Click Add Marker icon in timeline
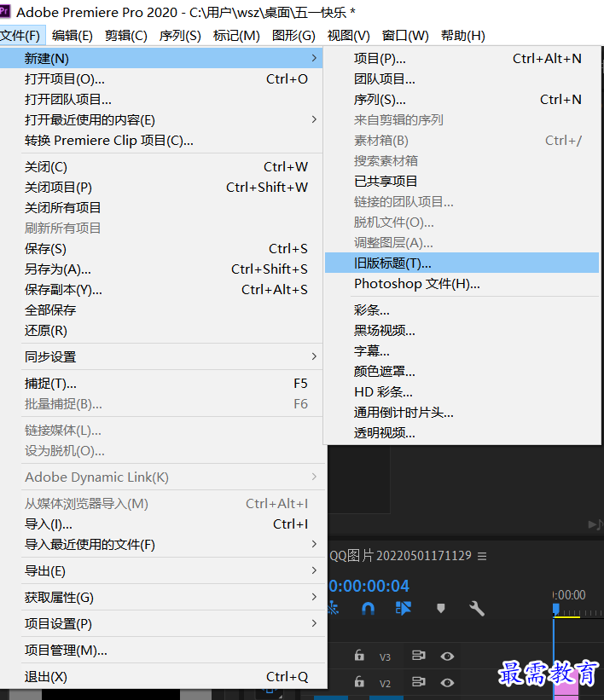 tap(441, 608)
